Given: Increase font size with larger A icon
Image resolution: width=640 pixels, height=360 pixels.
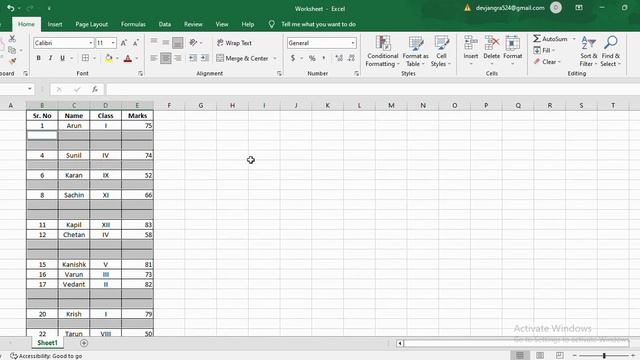Looking at the screenshot, I should [x=124, y=43].
